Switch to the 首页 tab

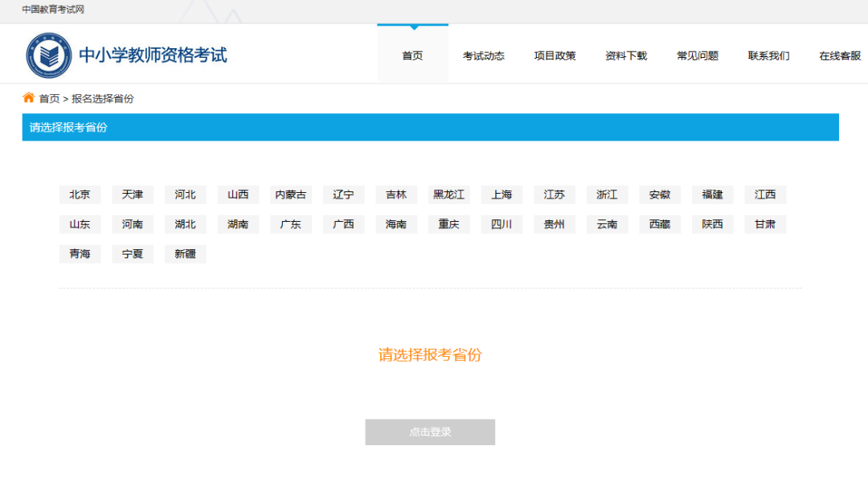coord(412,55)
